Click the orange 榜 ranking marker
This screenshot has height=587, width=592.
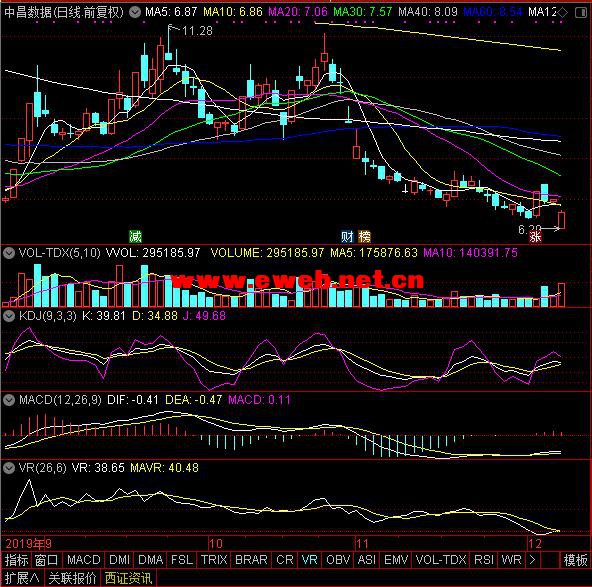coord(364,237)
